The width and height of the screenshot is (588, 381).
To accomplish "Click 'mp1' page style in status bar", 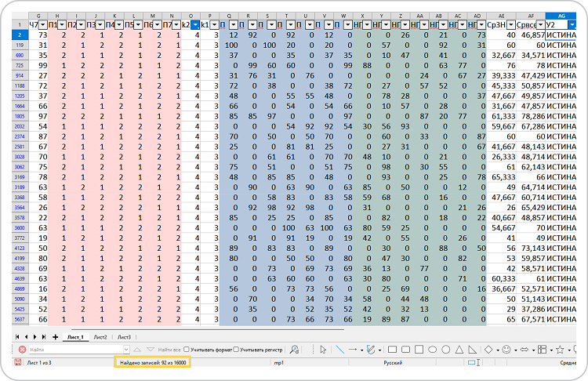I will pos(278,363).
